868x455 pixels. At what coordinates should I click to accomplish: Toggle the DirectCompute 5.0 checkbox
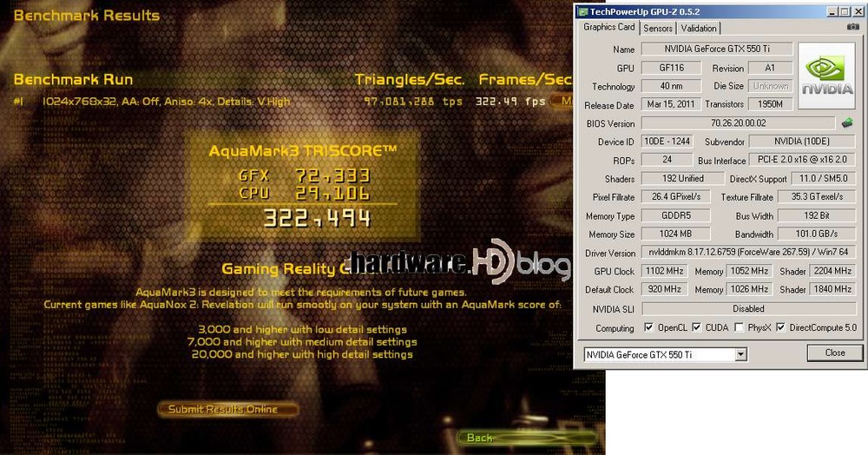click(780, 327)
